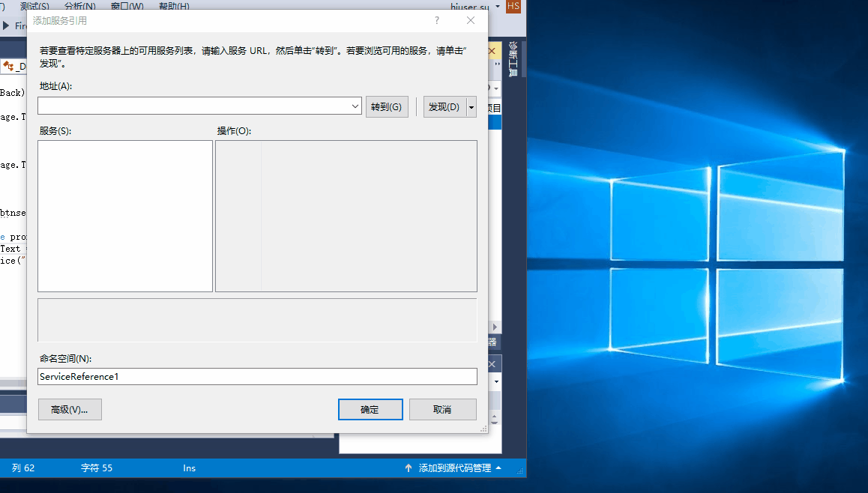Image resolution: width=868 pixels, height=493 pixels.
Task: Open the 分析(N) menu
Action: coord(80,6)
